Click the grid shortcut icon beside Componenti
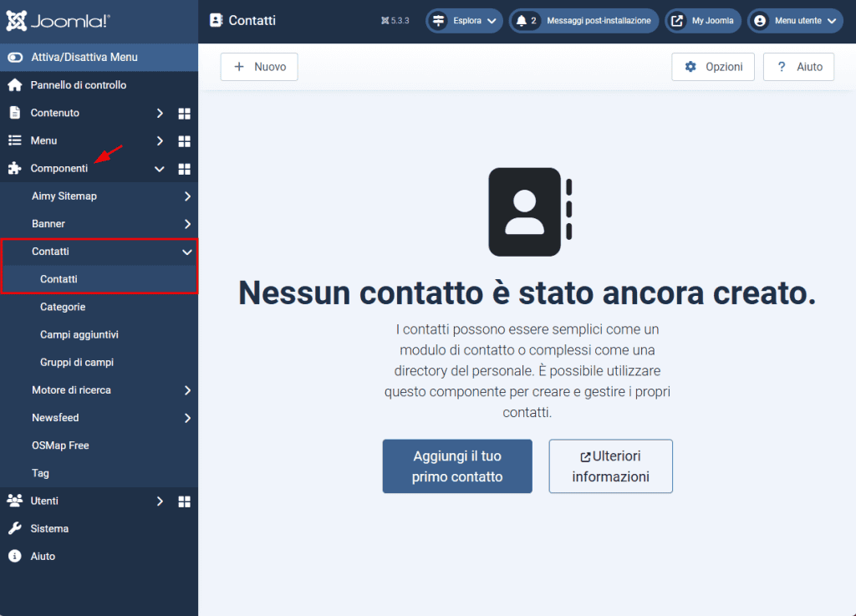 184,168
